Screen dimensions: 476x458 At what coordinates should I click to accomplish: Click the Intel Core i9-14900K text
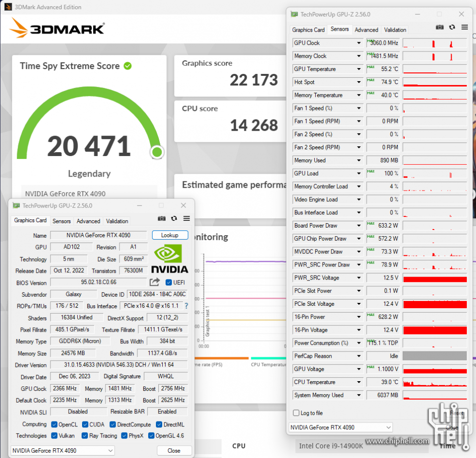coord(331,446)
